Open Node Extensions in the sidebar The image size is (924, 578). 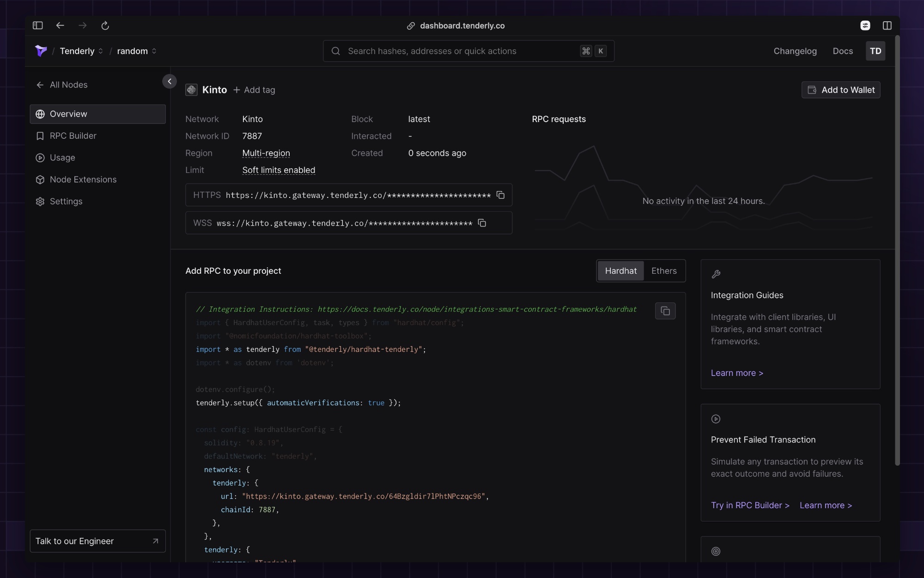[x=97, y=179]
